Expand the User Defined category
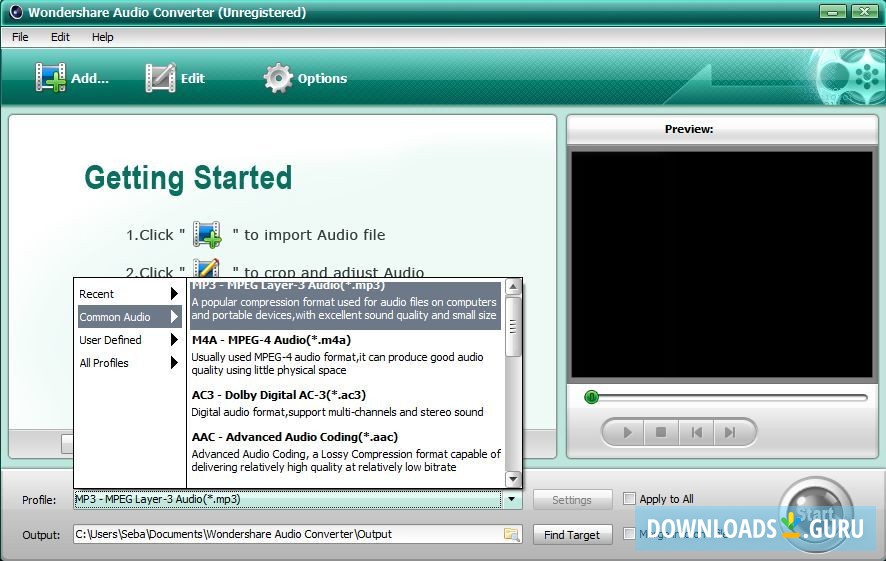 click(x=128, y=340)
